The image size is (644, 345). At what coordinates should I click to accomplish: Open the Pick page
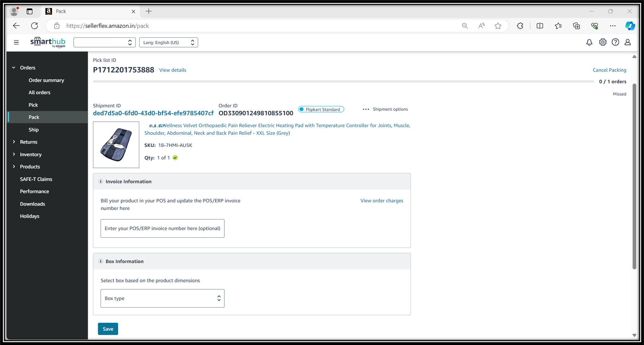(33, 105)
